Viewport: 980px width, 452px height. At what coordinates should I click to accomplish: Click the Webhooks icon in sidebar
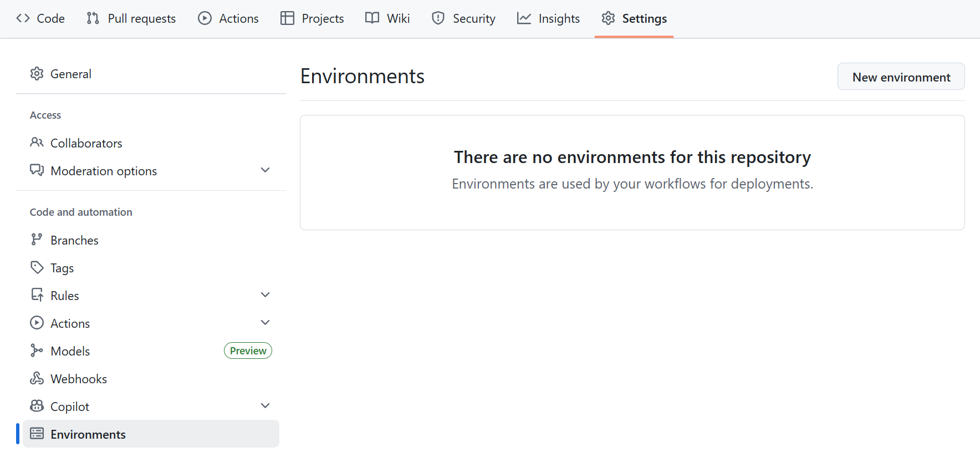(37, 378)
